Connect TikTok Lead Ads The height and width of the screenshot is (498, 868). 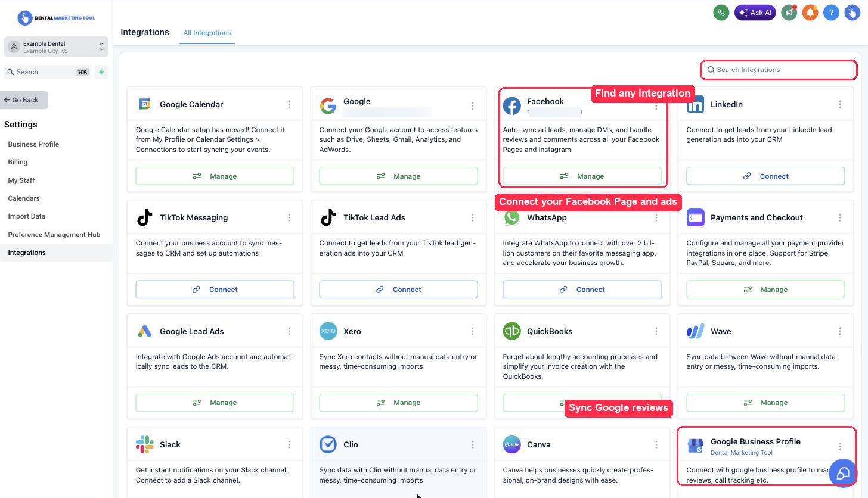click(398, 290)
